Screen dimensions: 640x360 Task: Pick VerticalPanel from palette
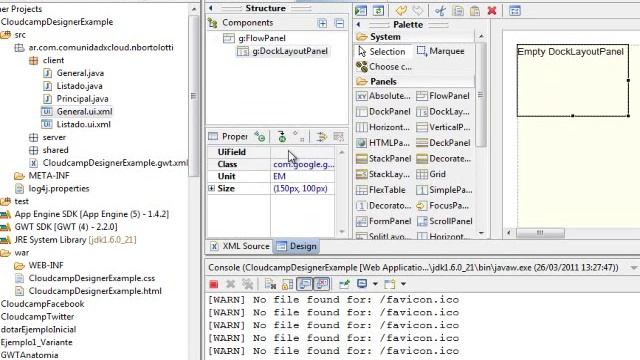(443, 127)
